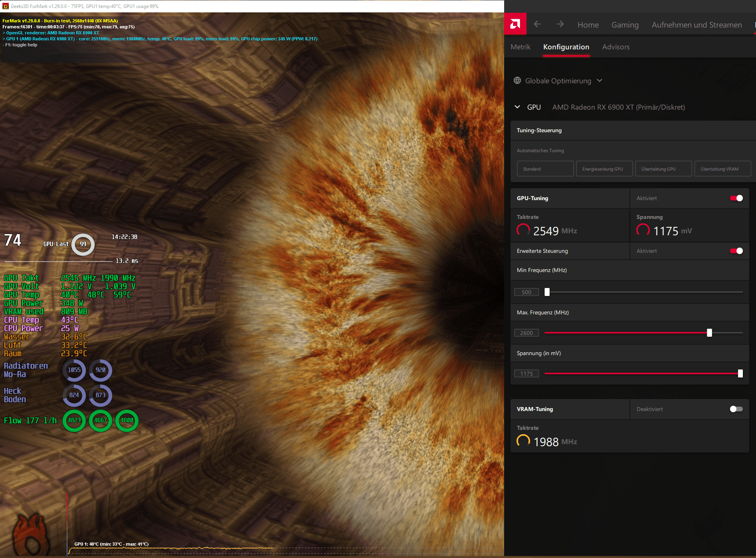Click the Automatisches Tuning label

540,151
